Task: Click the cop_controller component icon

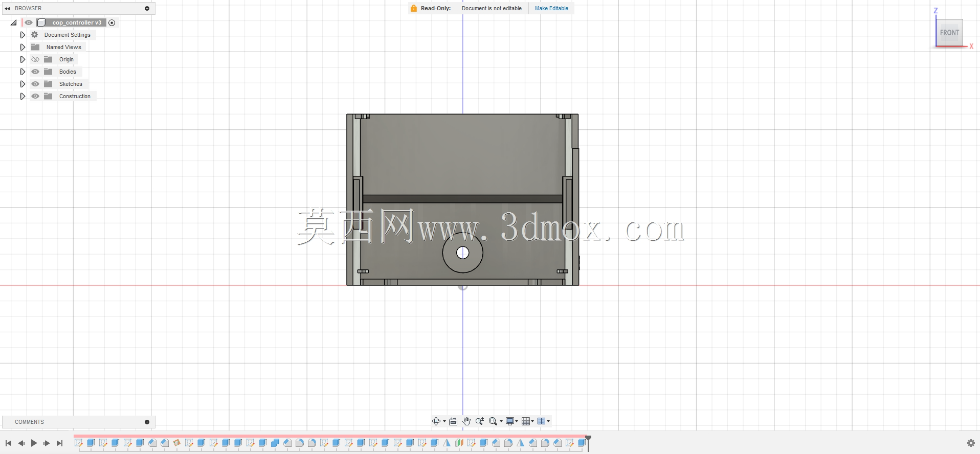Action: [41, 22]
